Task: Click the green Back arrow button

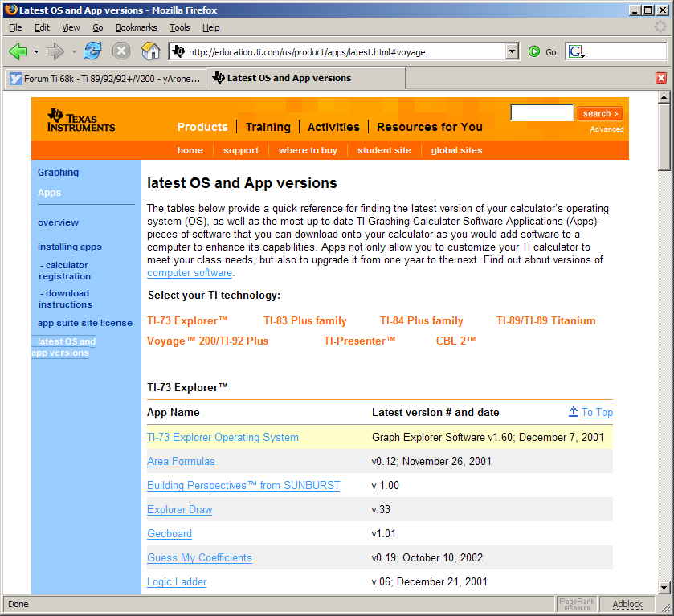Action: pos(18,52)
